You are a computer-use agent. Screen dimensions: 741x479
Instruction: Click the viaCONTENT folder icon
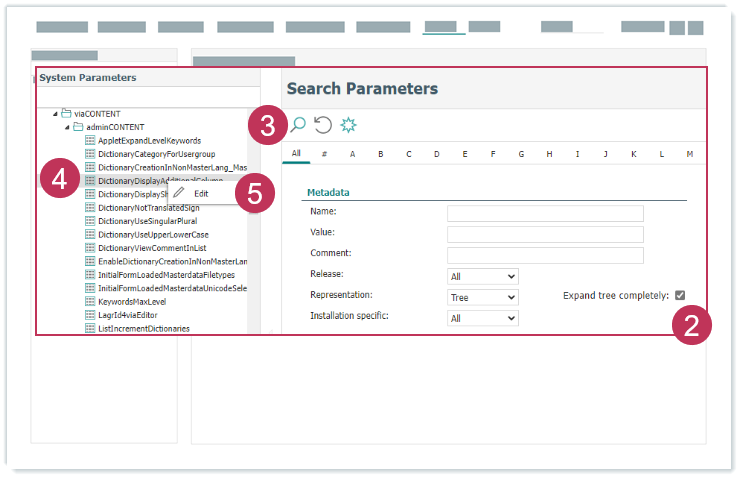(66, 114)
